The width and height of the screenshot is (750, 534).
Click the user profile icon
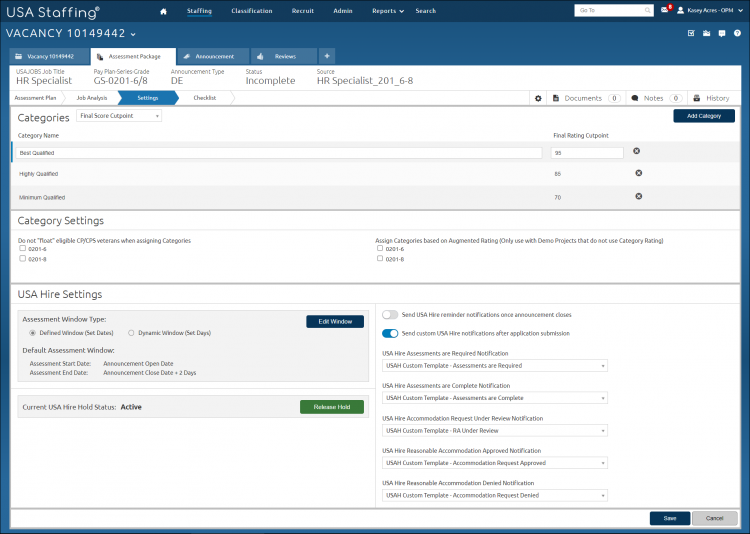681,11
